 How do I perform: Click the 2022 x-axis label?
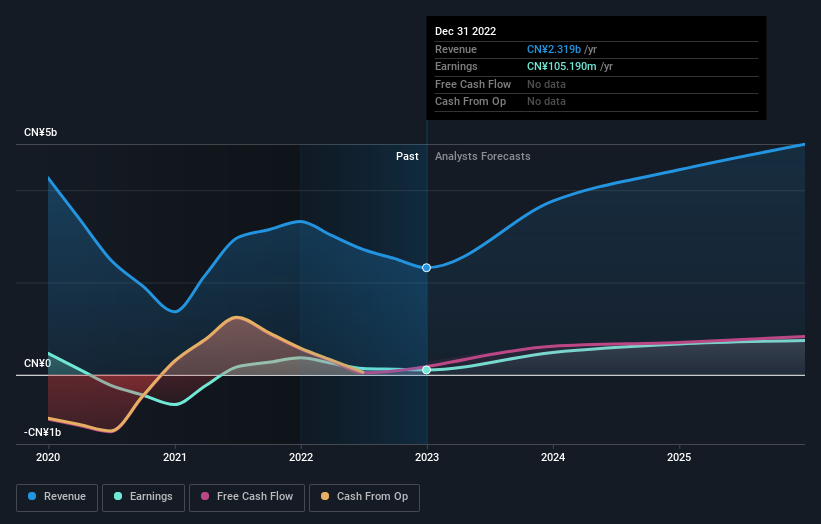pyautogui.click(x=301, y=458)
